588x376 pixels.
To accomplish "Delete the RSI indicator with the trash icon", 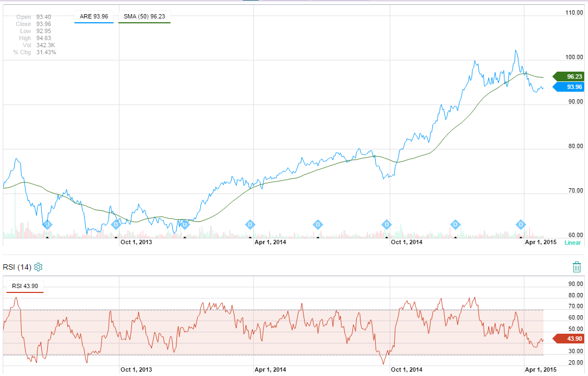I will 577,266.
